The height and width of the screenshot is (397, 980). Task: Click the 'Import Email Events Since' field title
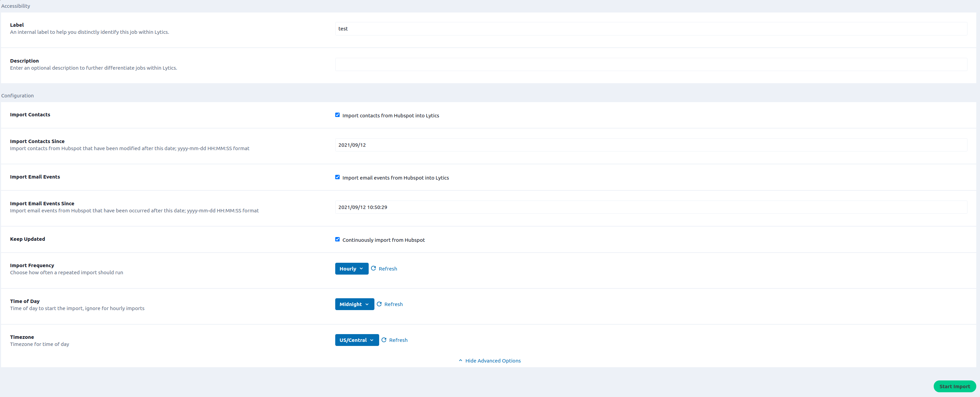42,204
